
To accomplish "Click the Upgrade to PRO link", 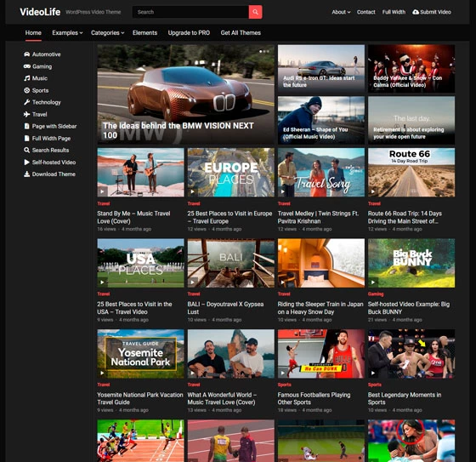I will (189, 33).
